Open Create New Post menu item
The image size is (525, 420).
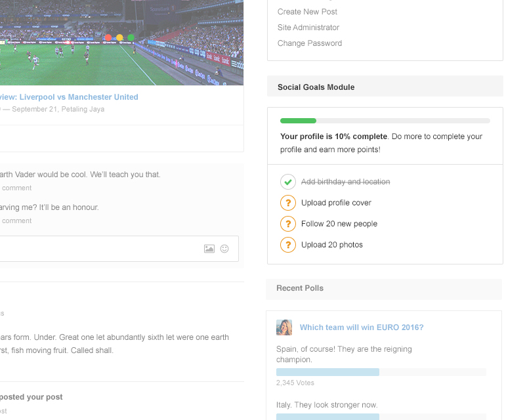click(307, 12)
